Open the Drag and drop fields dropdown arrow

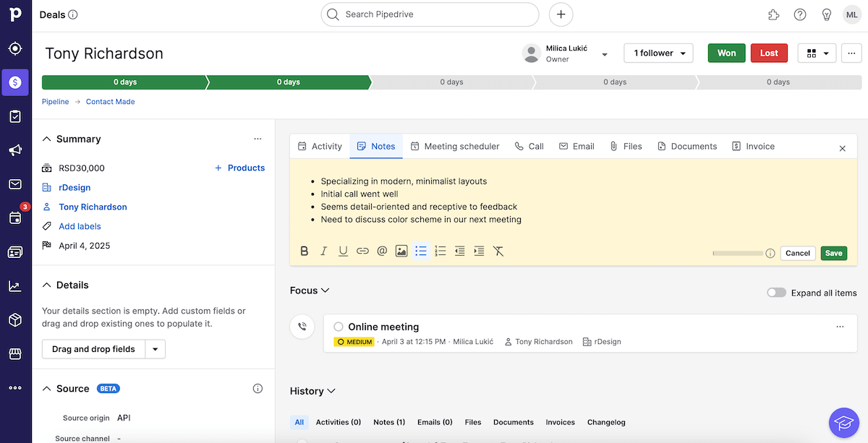click(x=155, y=349)
